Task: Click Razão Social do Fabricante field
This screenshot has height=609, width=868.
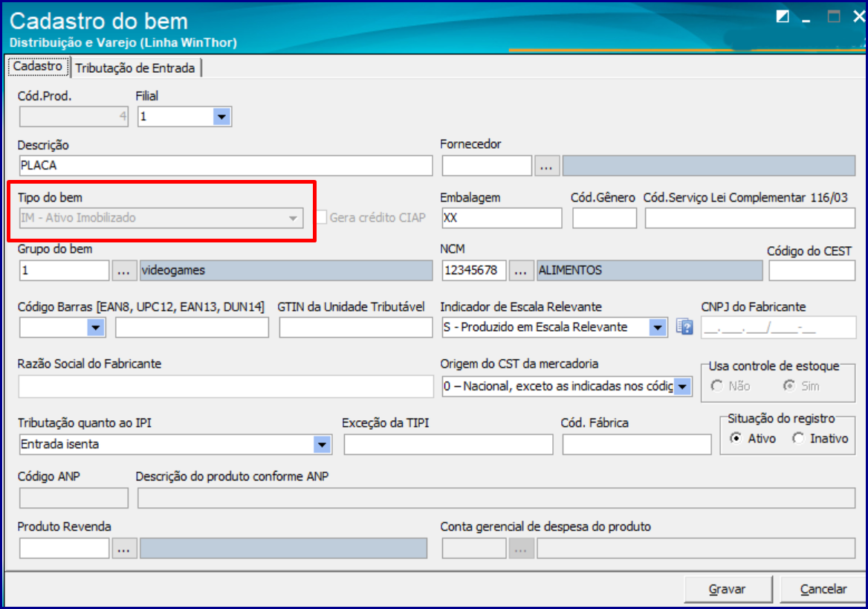Action: click(x=226, y=386)
